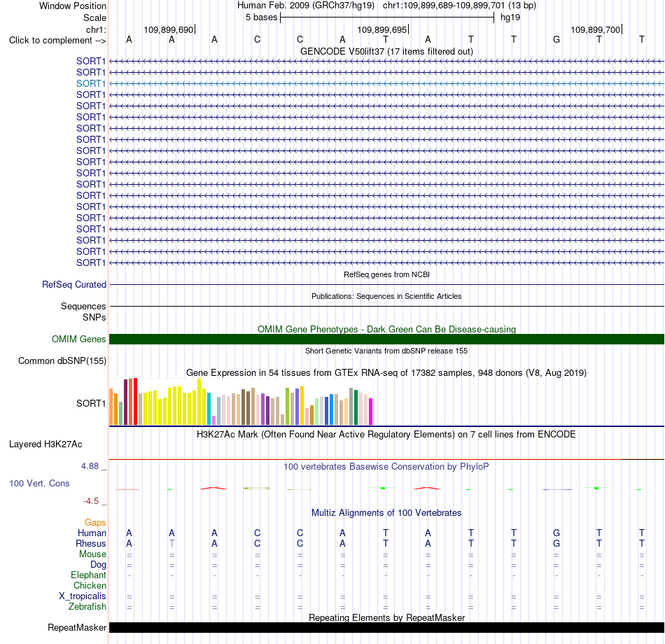The width and height of the screenshot is (665, 644).
Task: Click the -4.5 lower PhyloP scale value
Action: pyautogui.click(x=91, y=501)
